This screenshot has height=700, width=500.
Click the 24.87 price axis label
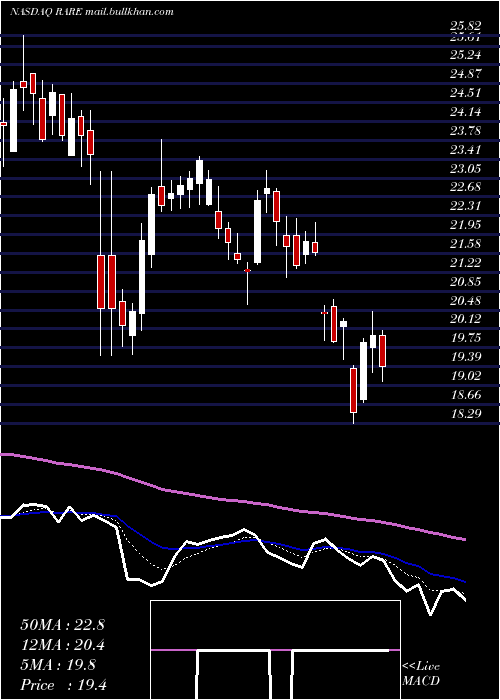[466, 74]
